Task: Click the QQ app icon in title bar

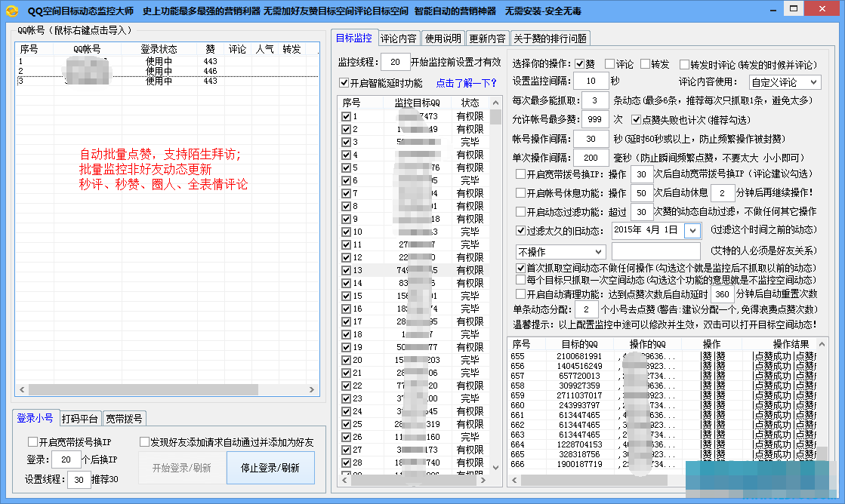Action: tap(12, 11)
